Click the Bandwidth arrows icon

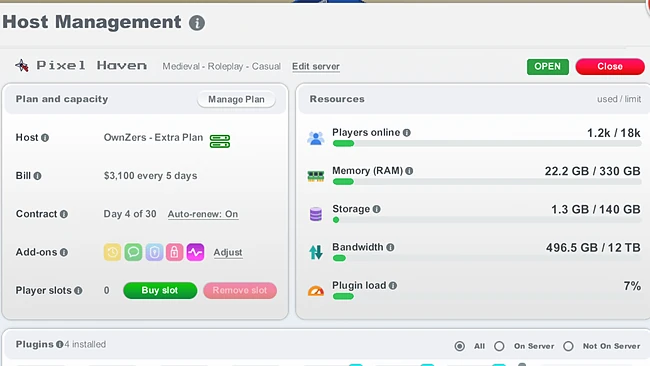(315, 252)
